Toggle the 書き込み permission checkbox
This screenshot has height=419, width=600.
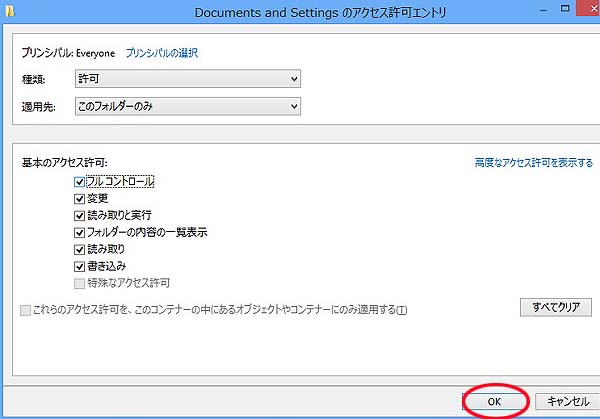pyautogui.click(x=80, y=267)
